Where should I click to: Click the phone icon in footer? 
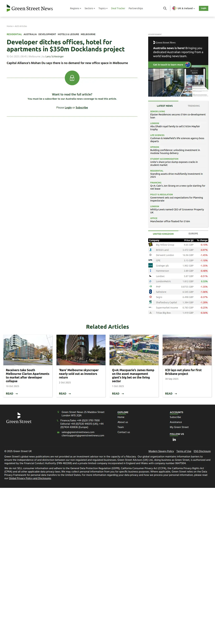click(58, 420)
